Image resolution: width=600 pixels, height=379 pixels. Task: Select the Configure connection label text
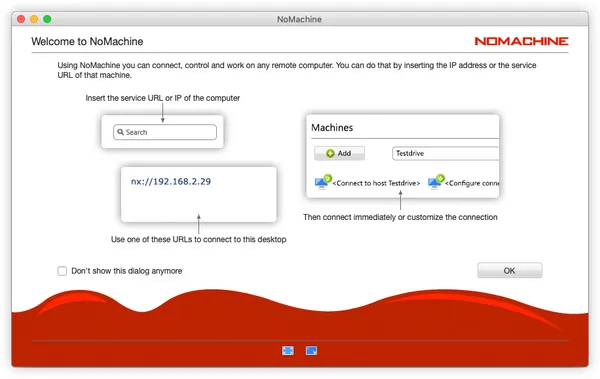(x=472, y=183)
